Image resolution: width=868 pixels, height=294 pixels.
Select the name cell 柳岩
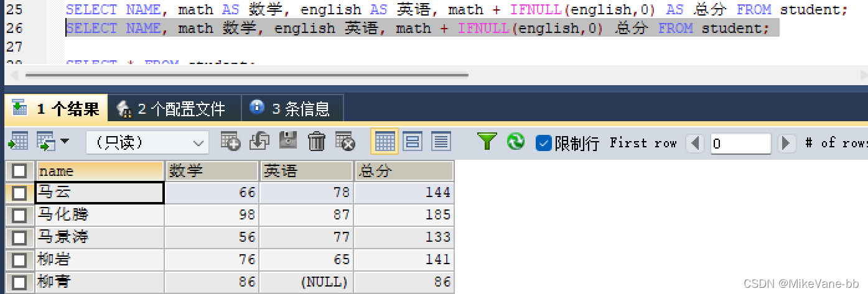100,260
